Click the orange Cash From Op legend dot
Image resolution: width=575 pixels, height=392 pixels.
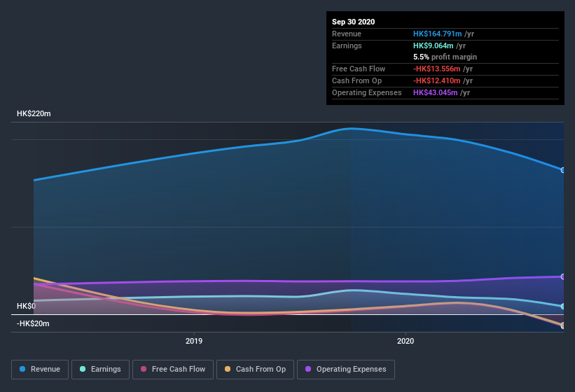(x=228, y=369)
